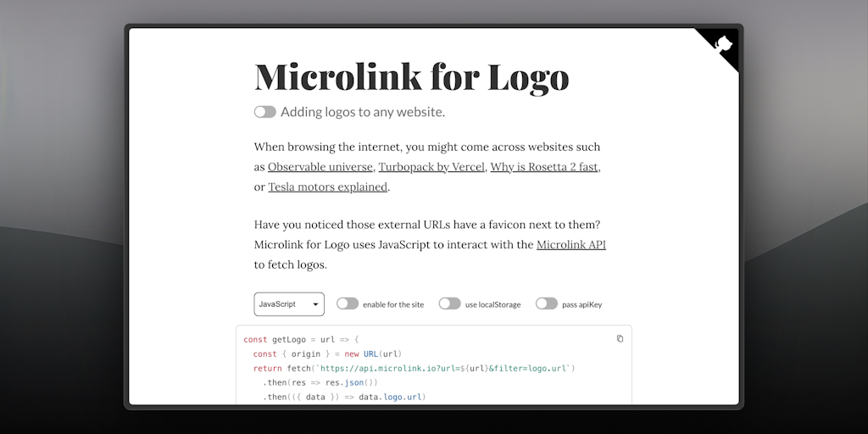Open the JavaScript language dropdown
Screen dimensions: 868x434
(289, 304)
